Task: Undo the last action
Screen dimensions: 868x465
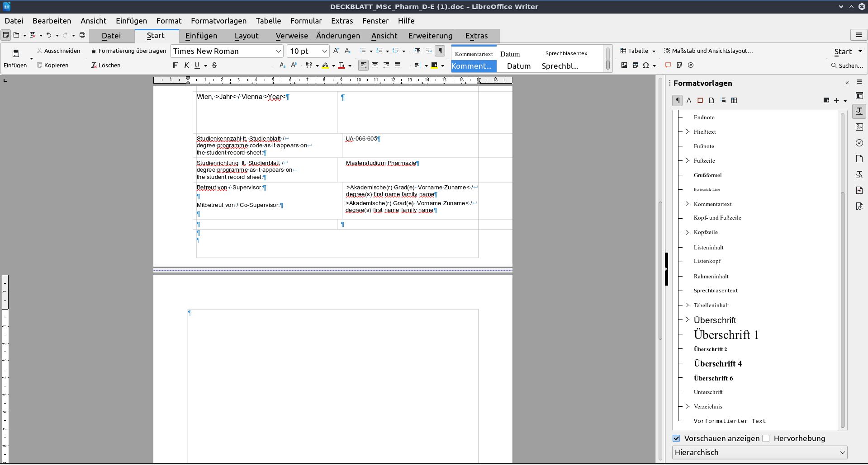Action: [x=49, y=35]
